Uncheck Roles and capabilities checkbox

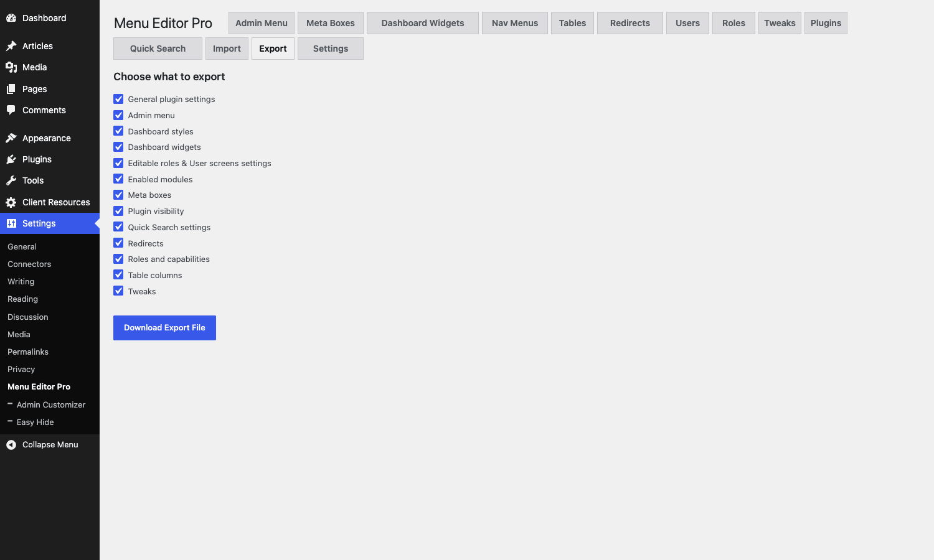point(118,259)
